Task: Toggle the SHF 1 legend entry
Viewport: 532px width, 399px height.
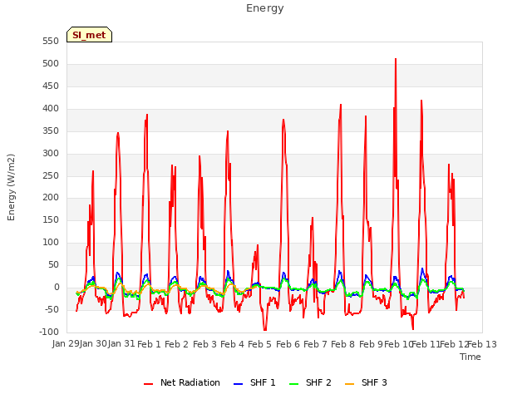Action: pos(254,382)
